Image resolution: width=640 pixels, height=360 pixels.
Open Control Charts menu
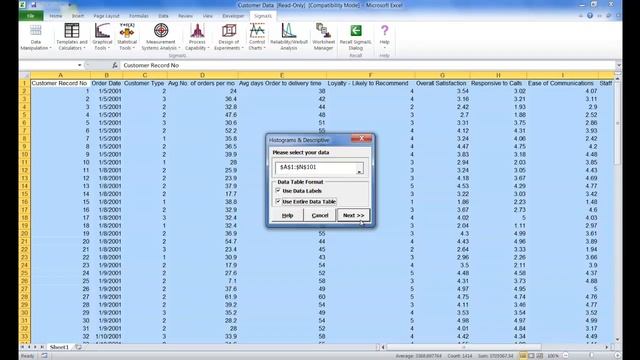click(257, 37)
